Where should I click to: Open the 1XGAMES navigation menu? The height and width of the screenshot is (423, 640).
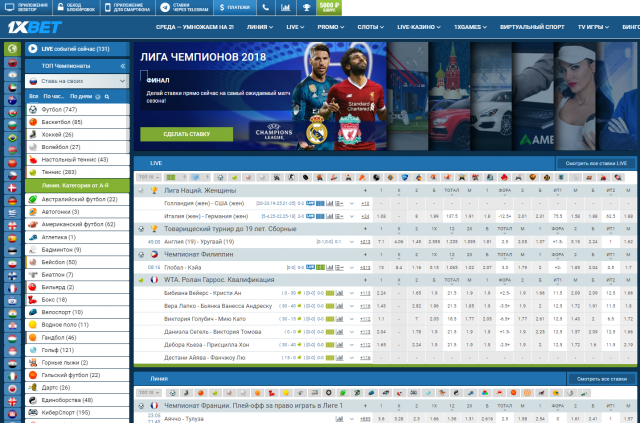(x=470, y=27)
